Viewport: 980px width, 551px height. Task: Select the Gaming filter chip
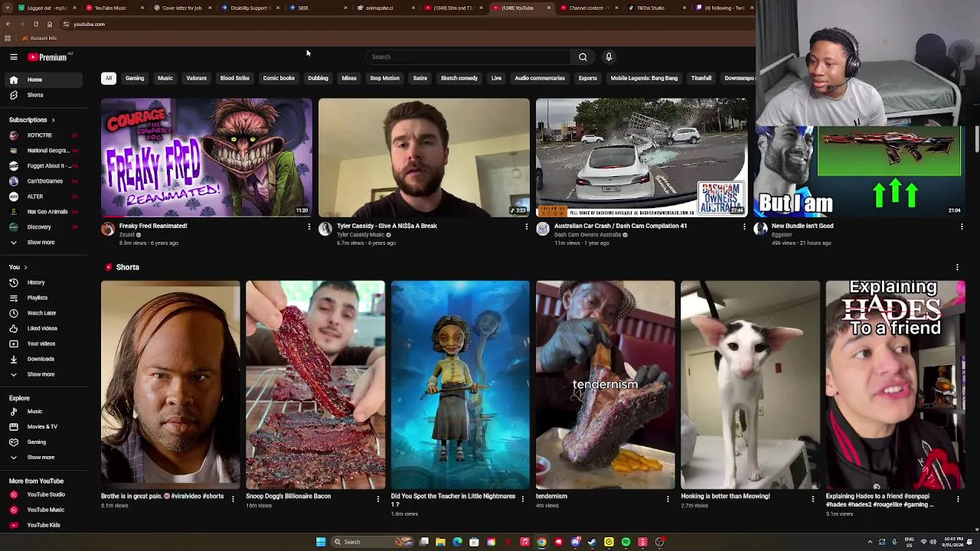tap(135, 78)
